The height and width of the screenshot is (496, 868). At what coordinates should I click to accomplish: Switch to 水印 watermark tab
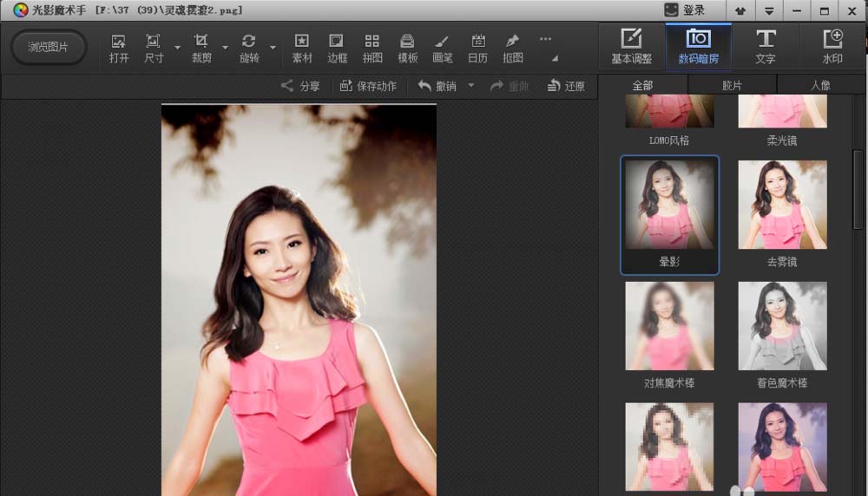[x=832, y=47]
